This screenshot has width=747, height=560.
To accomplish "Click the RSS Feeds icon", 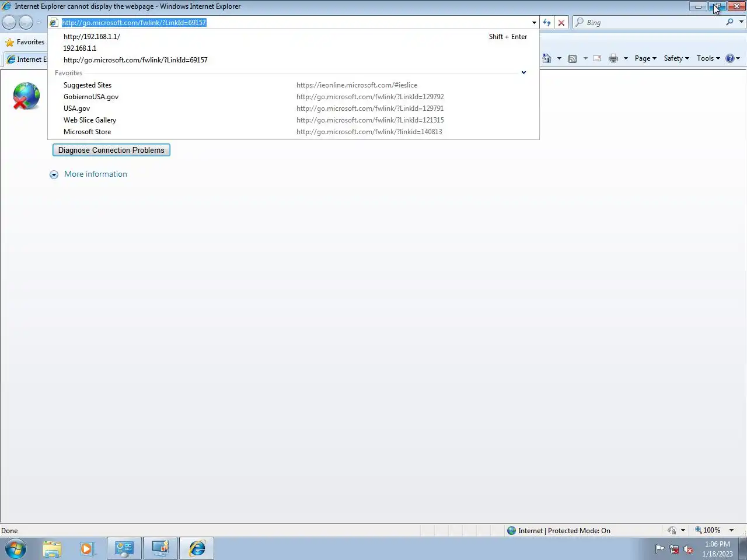I will [573, 58].
